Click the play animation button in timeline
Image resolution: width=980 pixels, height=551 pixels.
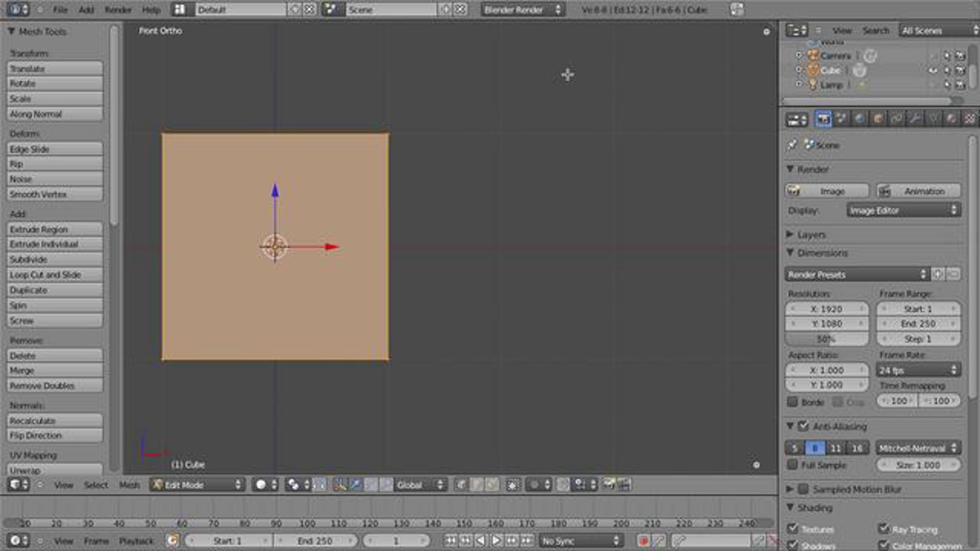coord(496,541)
